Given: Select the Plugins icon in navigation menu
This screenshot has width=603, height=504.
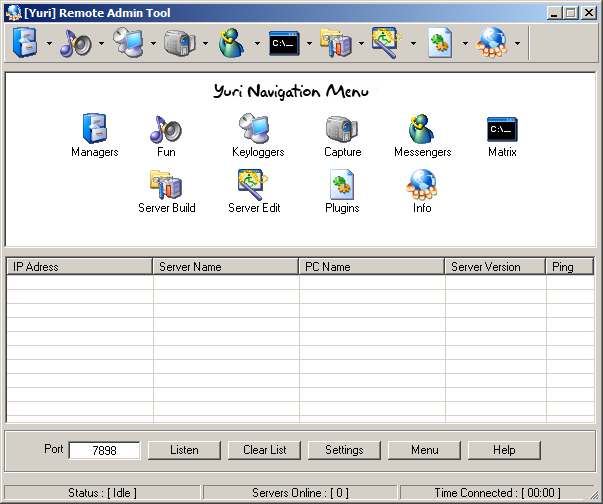Looking at the screenshot, I should pos(342,185).
